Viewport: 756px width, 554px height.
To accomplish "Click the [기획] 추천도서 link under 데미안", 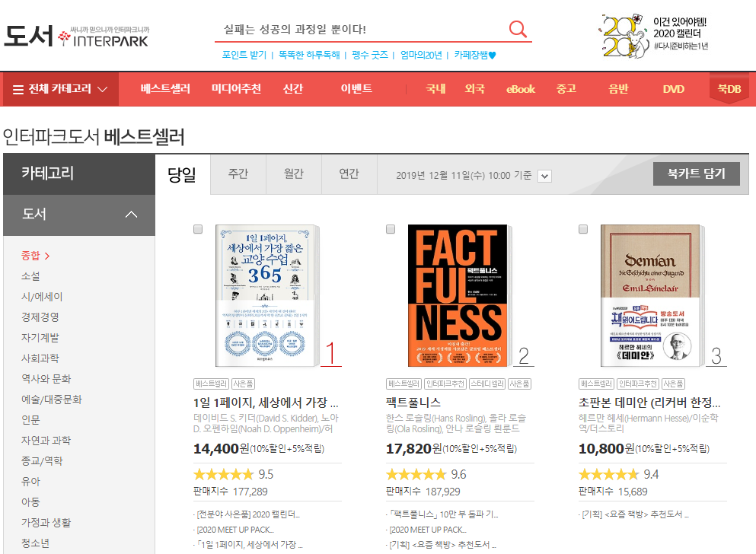I will [x=635, y=514].
